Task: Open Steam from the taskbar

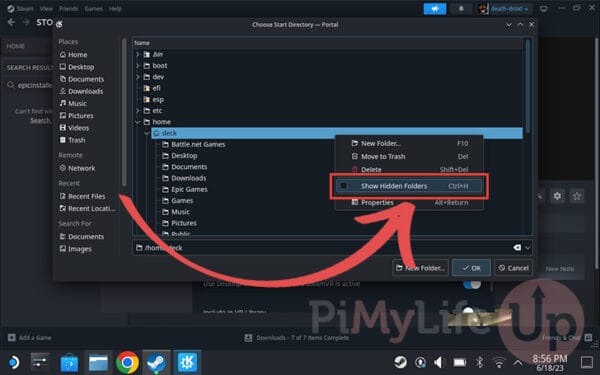Action: [157, 362]
